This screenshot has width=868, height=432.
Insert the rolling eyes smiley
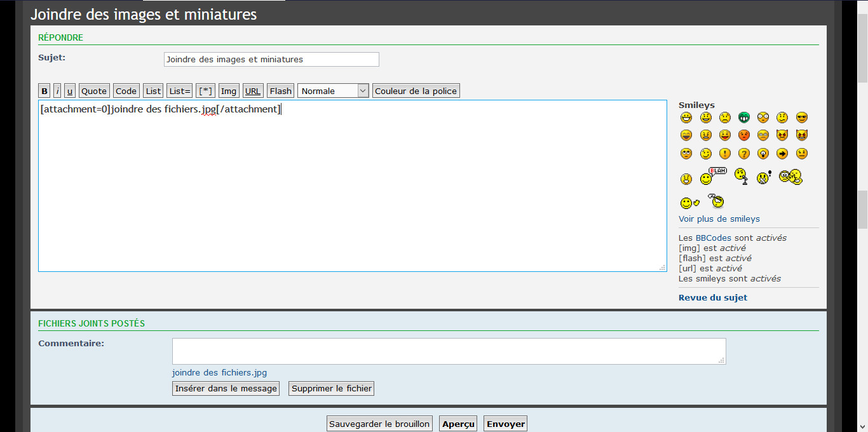point(686,154)
